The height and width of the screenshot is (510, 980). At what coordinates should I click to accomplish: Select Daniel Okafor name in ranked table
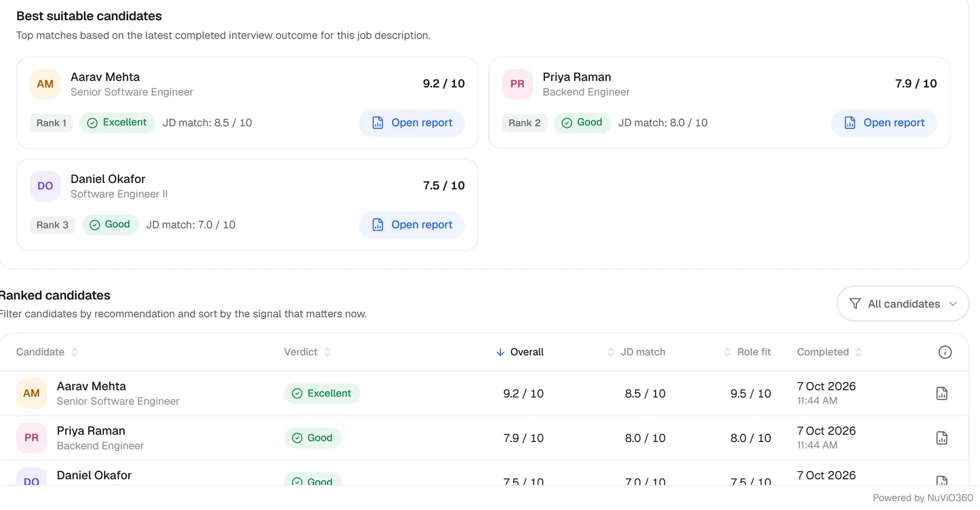94,476
